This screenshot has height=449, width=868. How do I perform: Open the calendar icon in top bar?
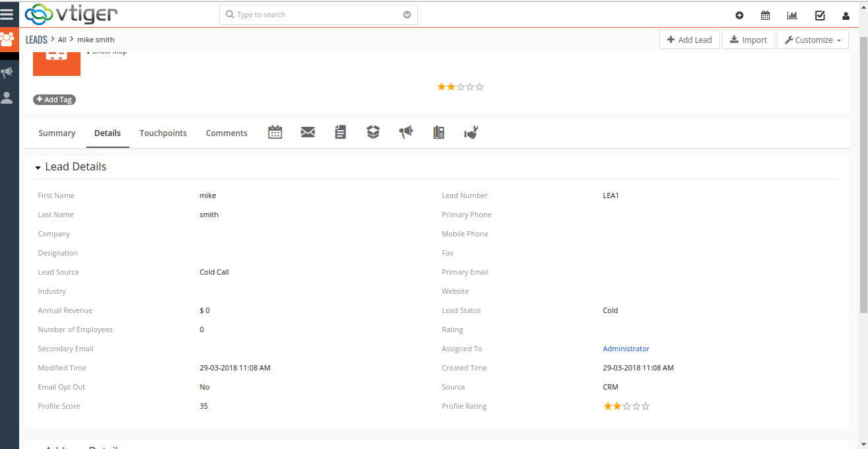click(765, 15)
